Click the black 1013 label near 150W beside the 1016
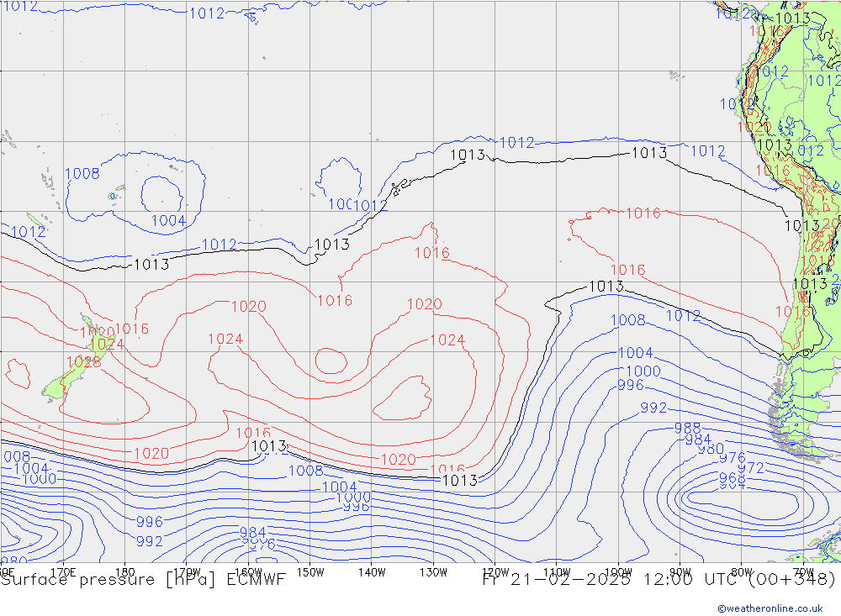The image size is (841, 616). coord(332,245)
